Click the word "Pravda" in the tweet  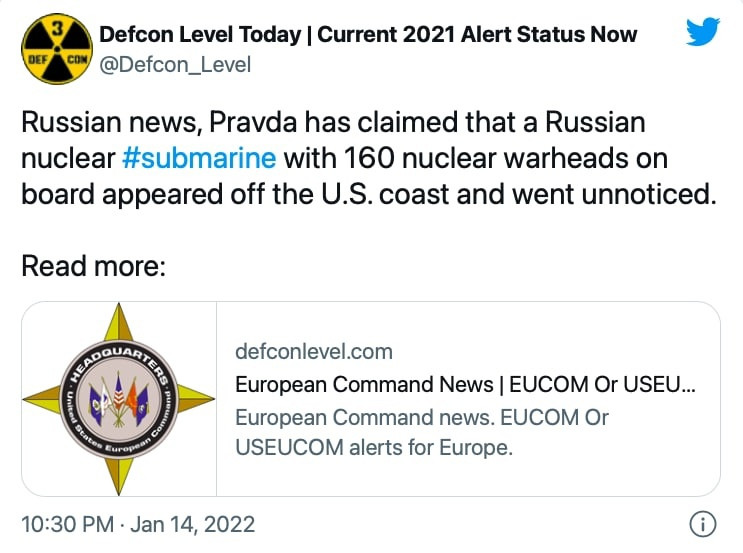click(x=218, y=123)
